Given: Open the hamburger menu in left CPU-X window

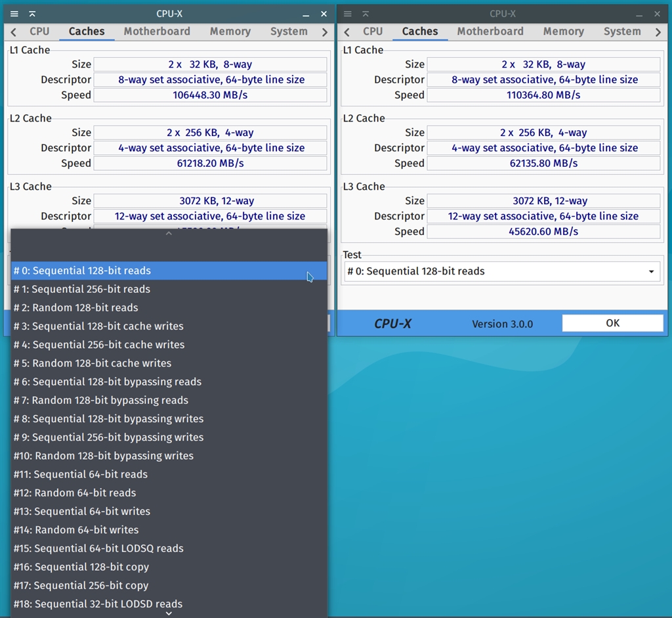Looking at the screenshot, I should tap(14, 14).
